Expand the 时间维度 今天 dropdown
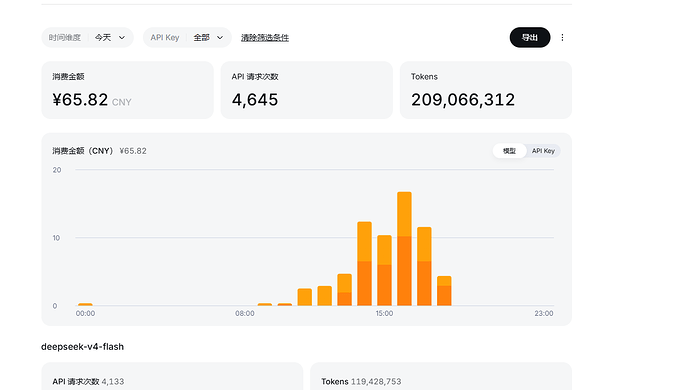 point(87,37)
